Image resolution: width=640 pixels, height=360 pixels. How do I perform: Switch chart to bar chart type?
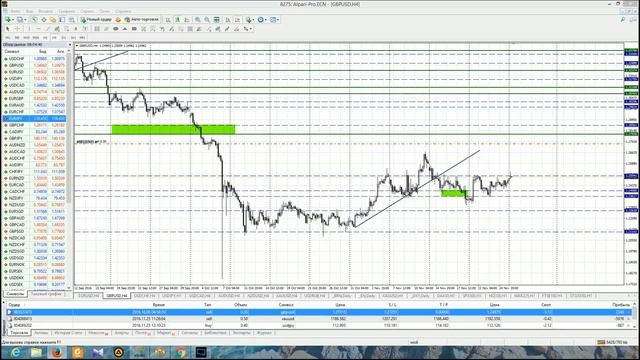click(168, 20)
